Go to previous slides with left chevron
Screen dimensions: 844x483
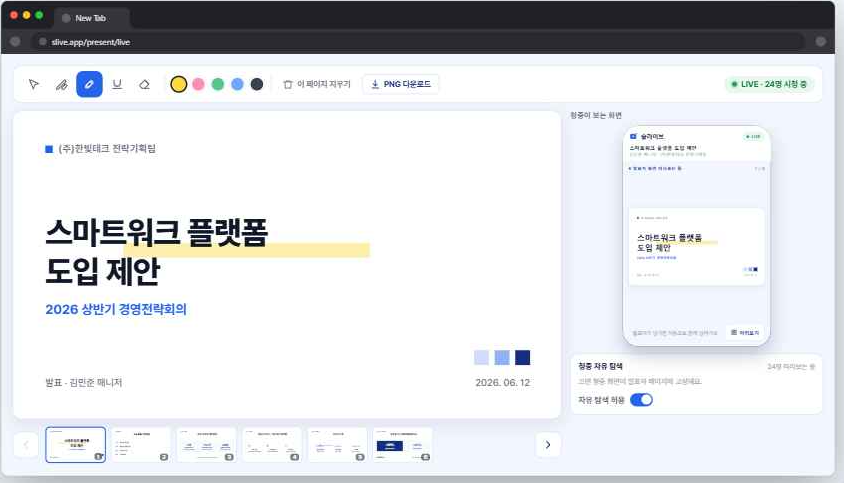coord(26,445)
